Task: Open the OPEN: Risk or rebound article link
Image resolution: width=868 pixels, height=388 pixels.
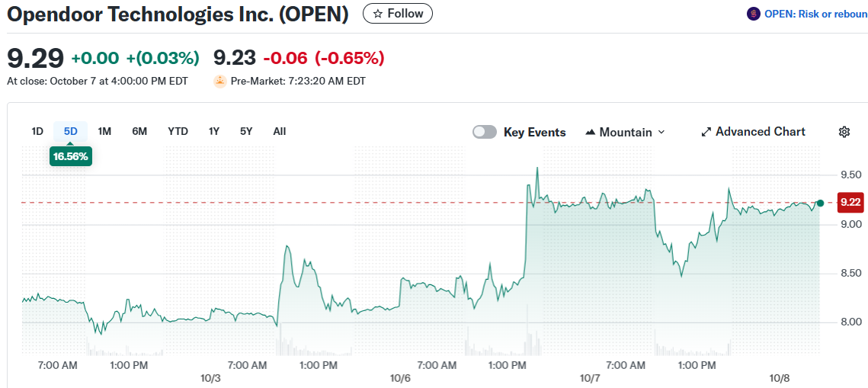Action: click(815, 14)
